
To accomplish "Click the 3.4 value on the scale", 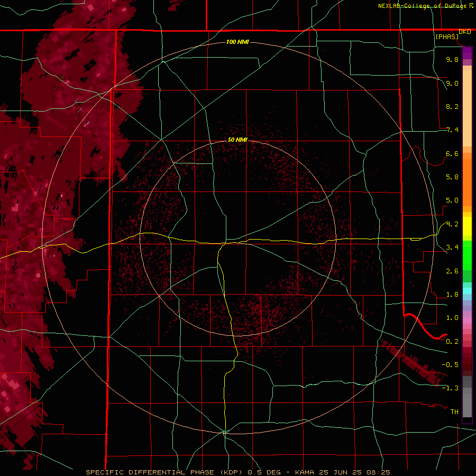I will pos(452,248).
